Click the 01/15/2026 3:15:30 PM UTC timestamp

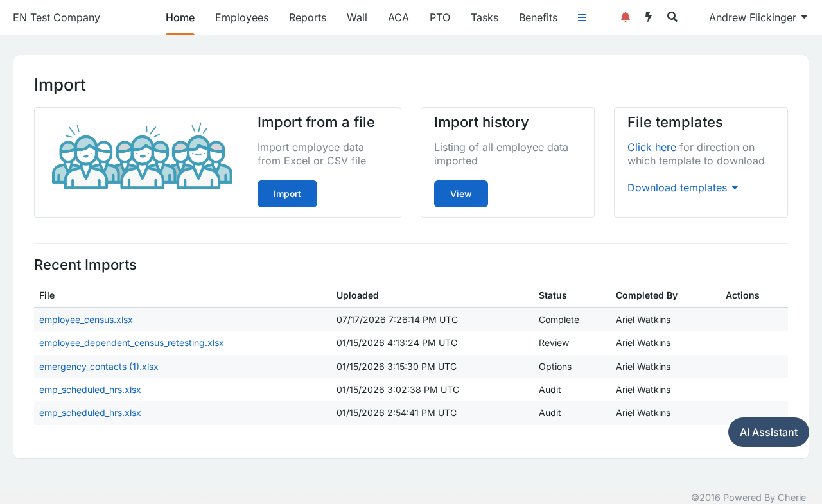point(397,367)
